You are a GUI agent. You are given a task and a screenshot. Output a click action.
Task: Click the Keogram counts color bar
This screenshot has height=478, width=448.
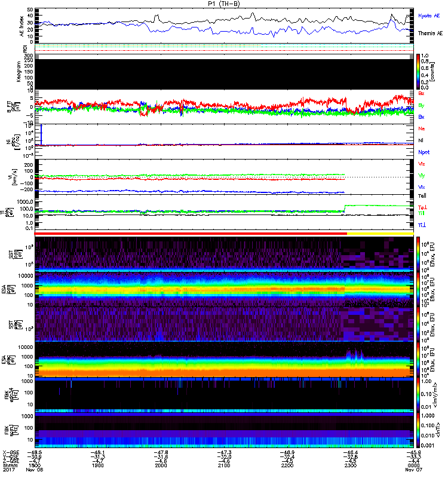[x=419, y=72]
